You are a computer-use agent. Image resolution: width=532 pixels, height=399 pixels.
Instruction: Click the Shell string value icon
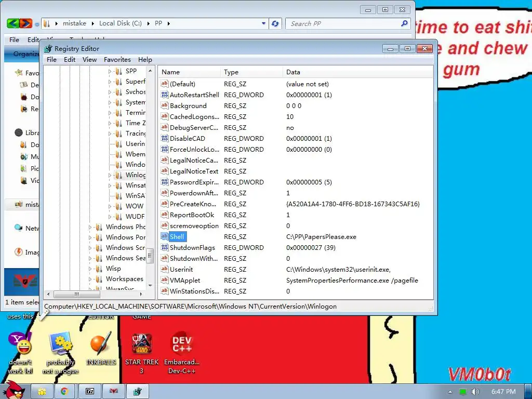click(165, 236)
